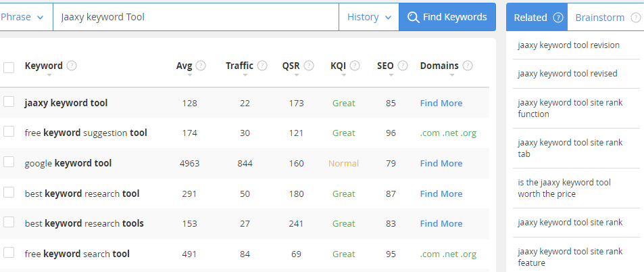Image resolution: width=644 pixels, height=272 pixels.
Task: Click Find More for best keyword research tool
Action: (441, 194)
